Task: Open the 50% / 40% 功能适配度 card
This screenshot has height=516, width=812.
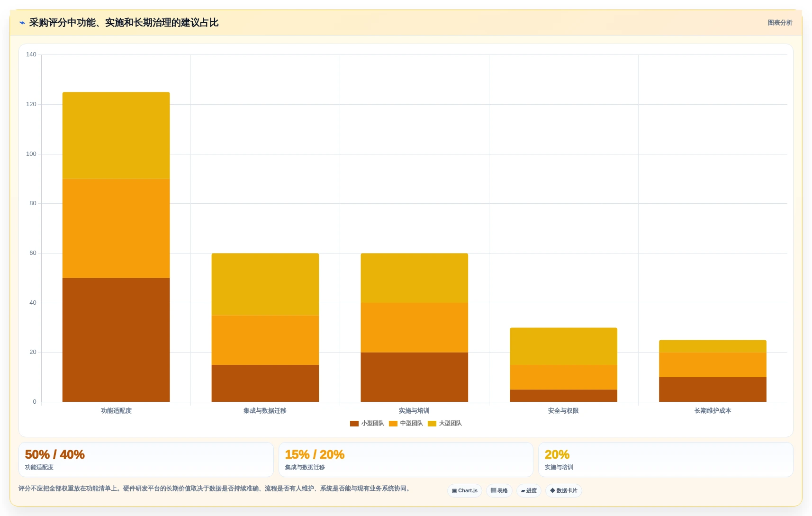Action: pos(146,460)
